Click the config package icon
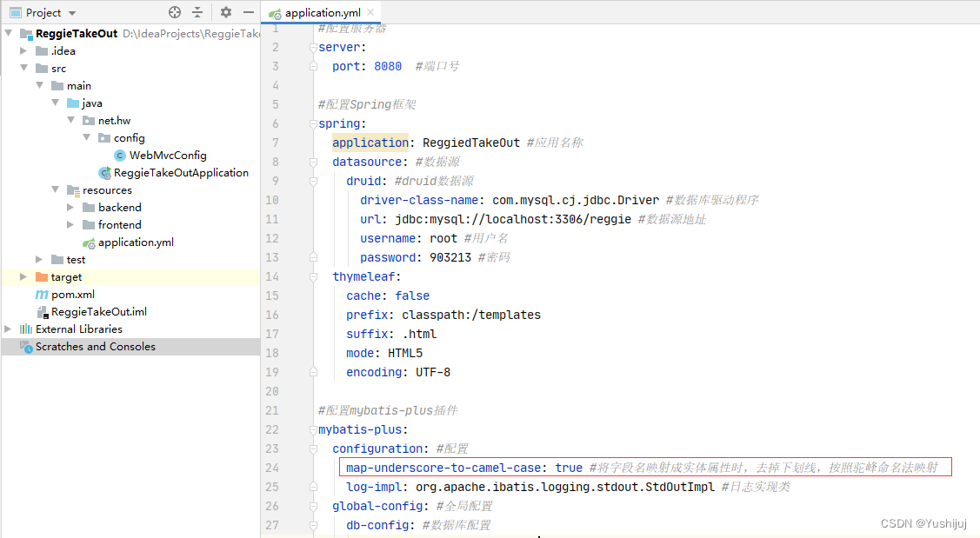Screen dimensions: 980x538 point(104,138)
